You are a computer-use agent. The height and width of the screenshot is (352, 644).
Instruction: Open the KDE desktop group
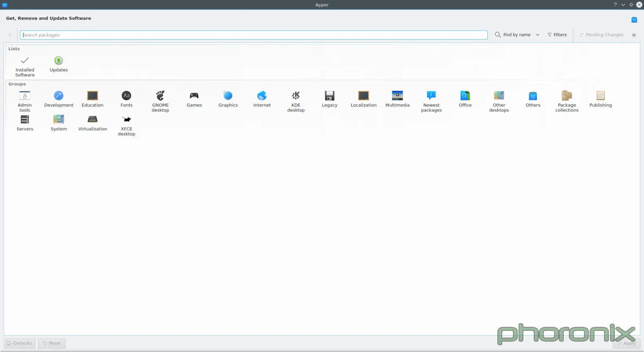pos(296,101)
